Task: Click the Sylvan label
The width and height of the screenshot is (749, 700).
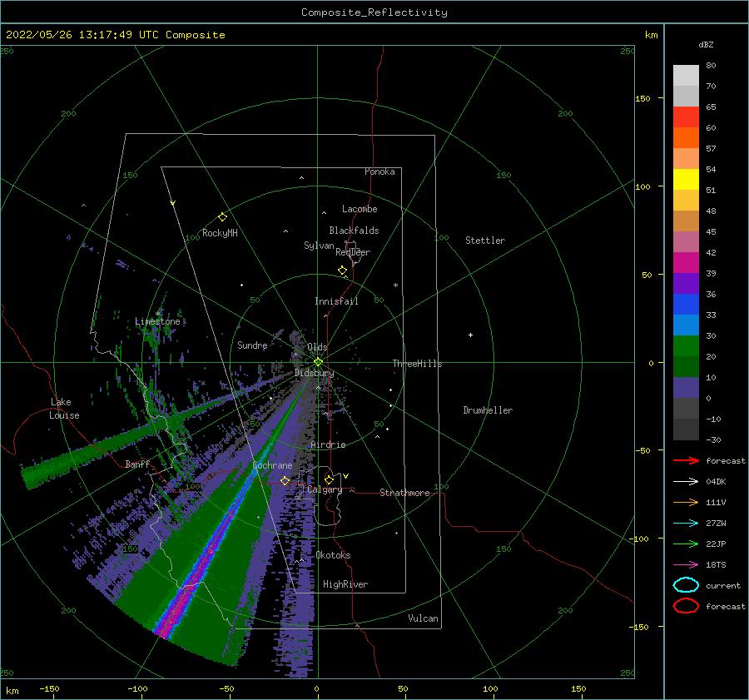Action: pos(319,246)
